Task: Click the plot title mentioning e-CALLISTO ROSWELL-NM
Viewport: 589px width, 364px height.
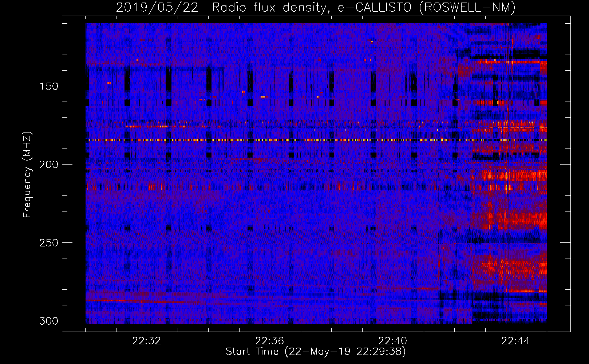Action: (x=316, y=7)
